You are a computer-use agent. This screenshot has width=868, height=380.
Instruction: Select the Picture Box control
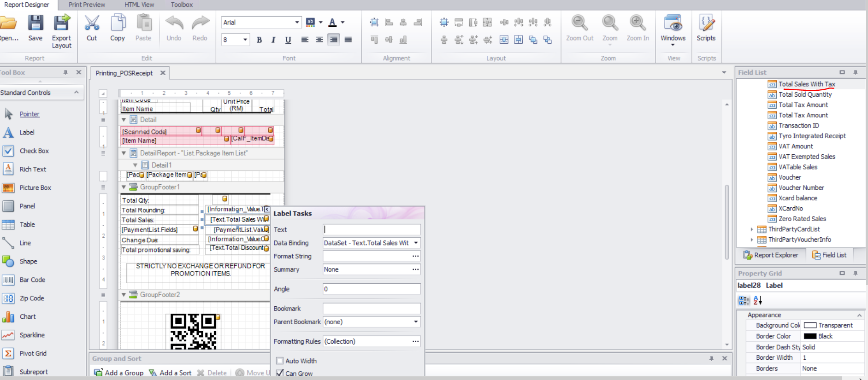(35, 188)
